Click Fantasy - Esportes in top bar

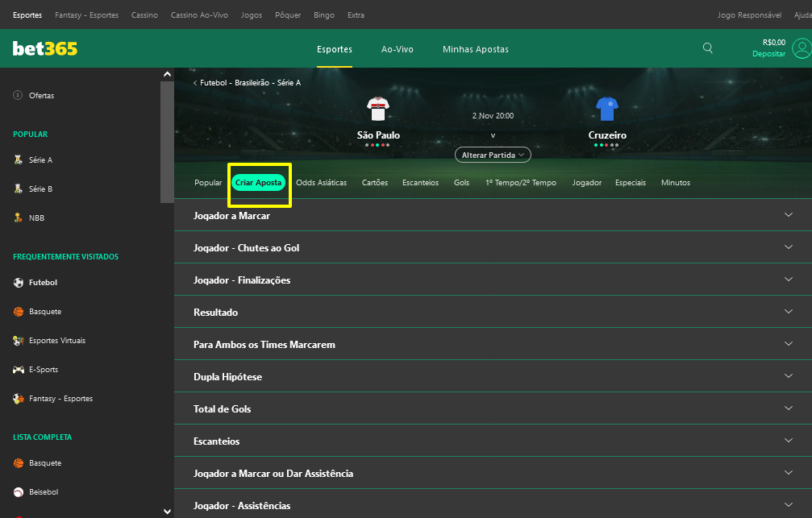tap(86, 15)
